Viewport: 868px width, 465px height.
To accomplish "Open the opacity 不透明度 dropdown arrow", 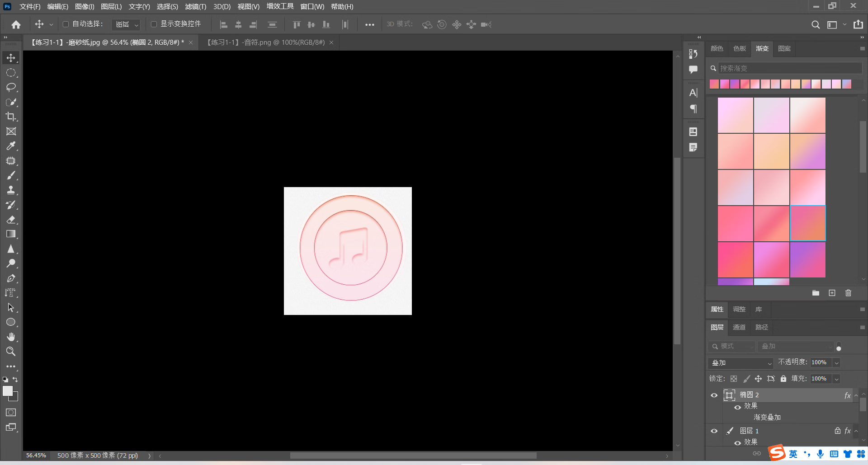I will tap(836, 363).
